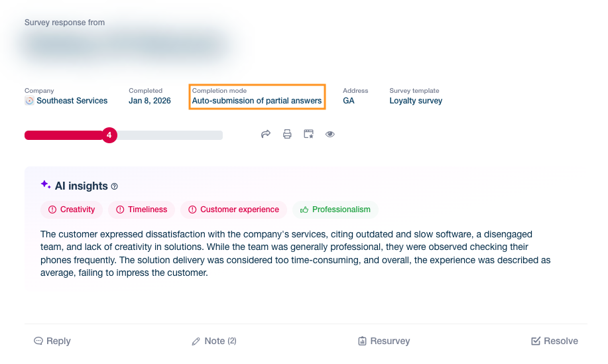Viewport: 608px width, 364px height.
Task: Toggle the eye visibility icon
Action: point(330,134)
